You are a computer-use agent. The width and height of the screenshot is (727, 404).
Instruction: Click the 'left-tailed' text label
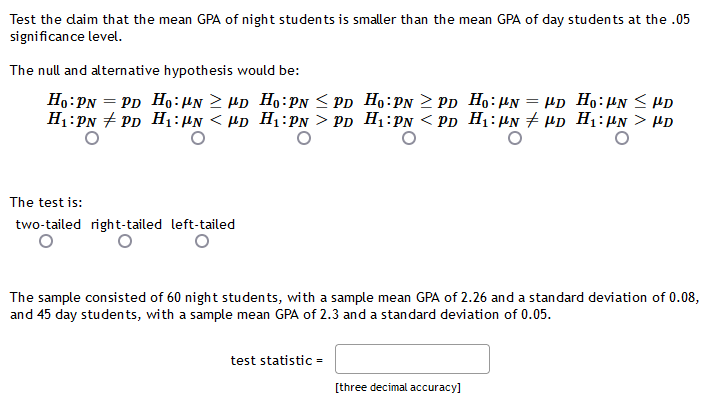coord(203,224)
